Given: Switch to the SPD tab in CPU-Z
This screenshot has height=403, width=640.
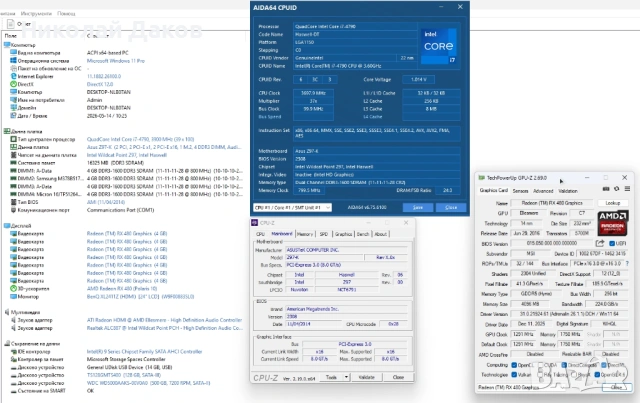Looking at the screenshot, I should click(x=324, y=234).
